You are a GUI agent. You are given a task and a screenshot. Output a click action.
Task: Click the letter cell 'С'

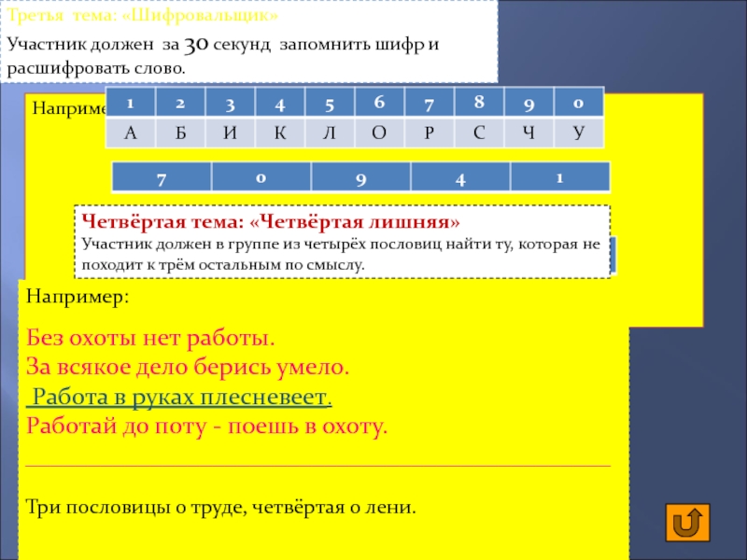click(479, 133)
